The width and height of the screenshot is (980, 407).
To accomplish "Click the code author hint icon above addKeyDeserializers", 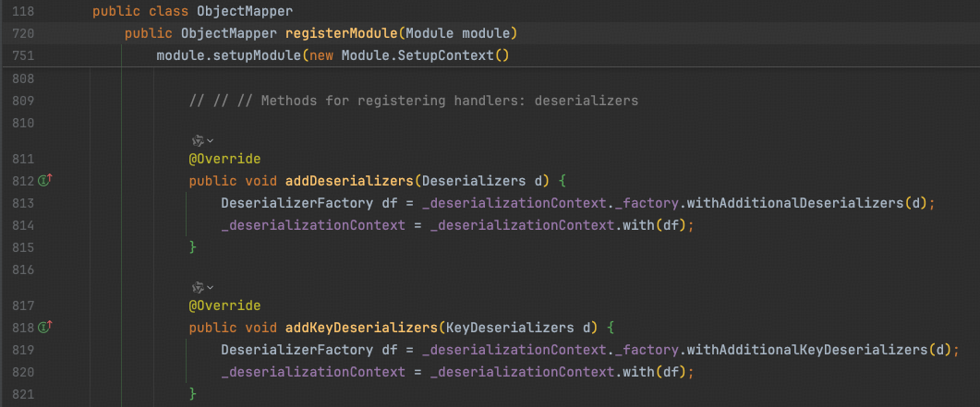I will 197,287.
